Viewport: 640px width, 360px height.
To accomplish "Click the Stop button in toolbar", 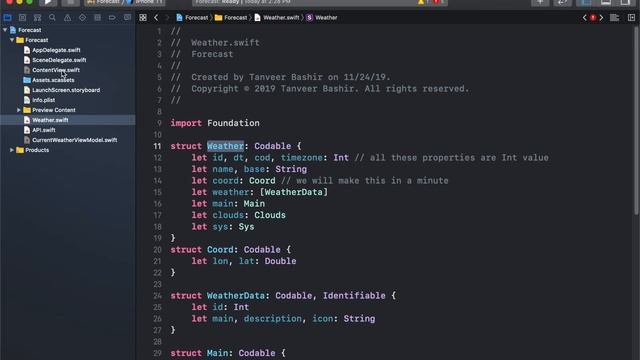I will [x=70, y=2].
